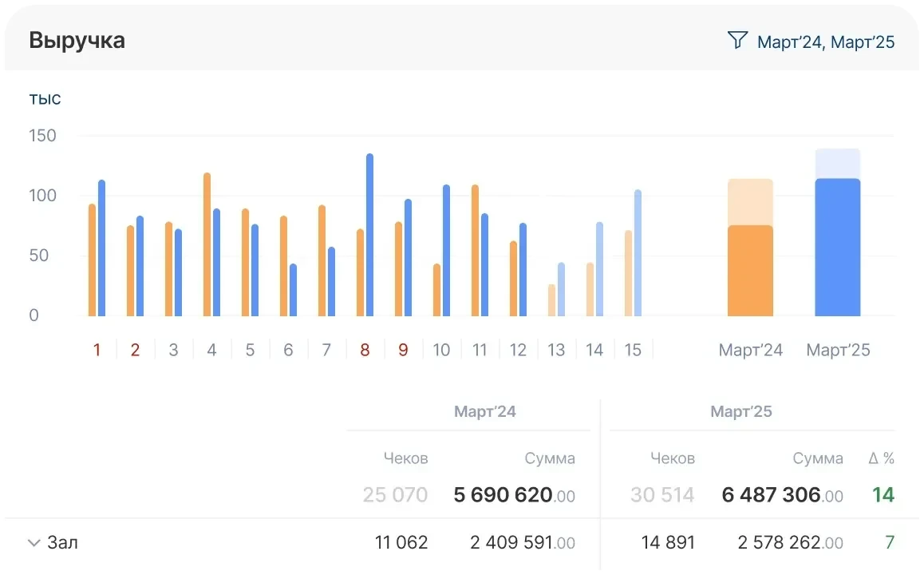
Task: Click the Δ % column header
Action: click(881, 458)
